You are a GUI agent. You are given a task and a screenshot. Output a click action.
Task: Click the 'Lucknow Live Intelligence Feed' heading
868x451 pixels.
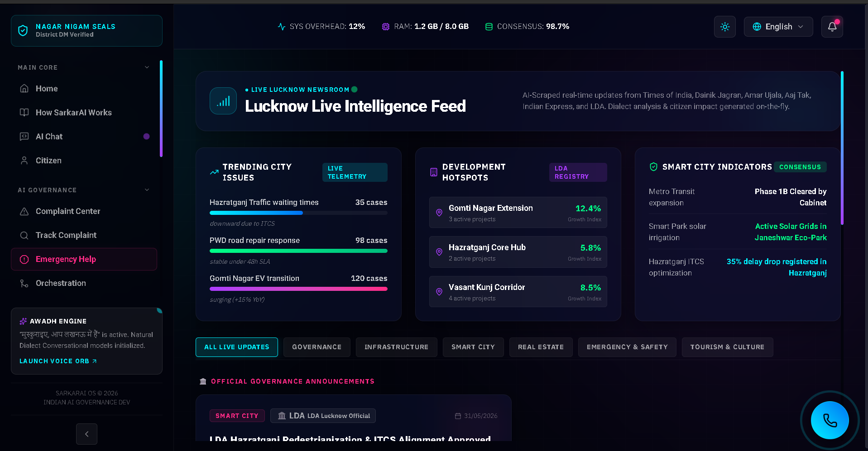coord(355,106)
